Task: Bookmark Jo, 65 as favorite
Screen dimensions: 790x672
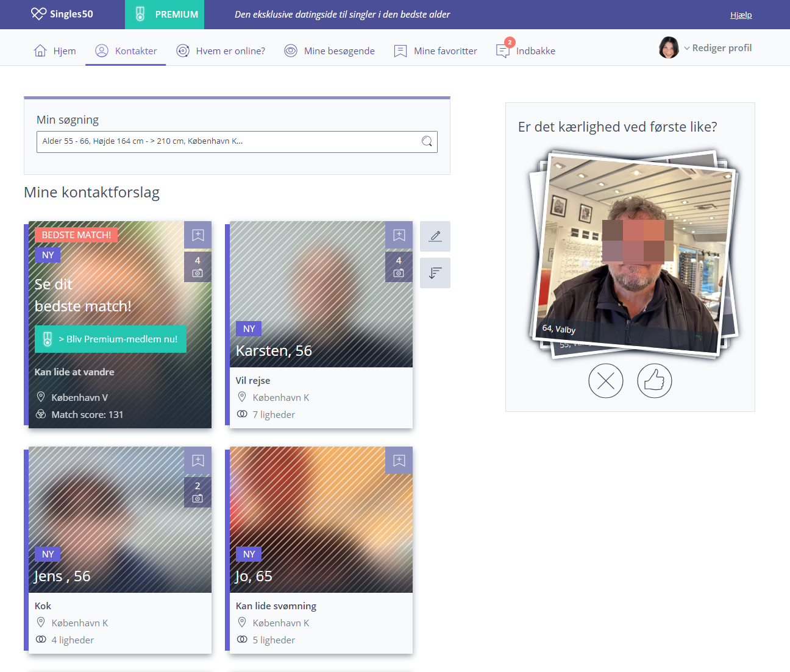Action: click(399, 461)
